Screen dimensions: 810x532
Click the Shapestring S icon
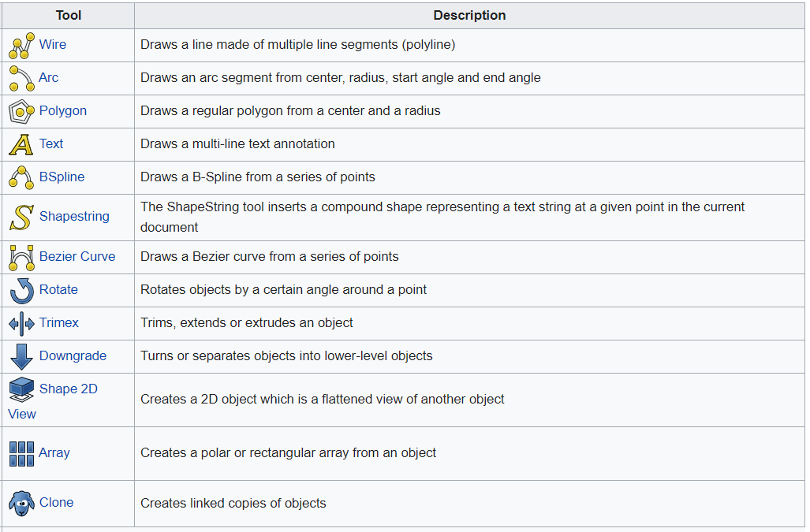pos(21,217)
